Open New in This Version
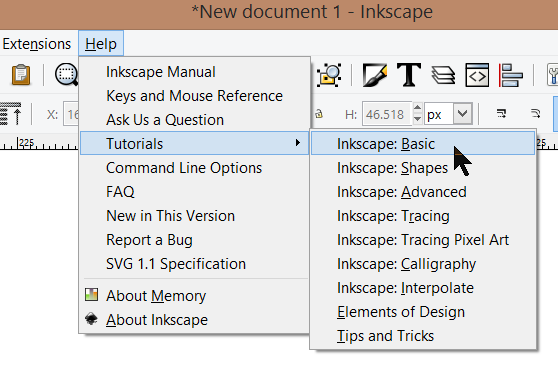Viewport: 558px width, 366px height. pos(194,216)
